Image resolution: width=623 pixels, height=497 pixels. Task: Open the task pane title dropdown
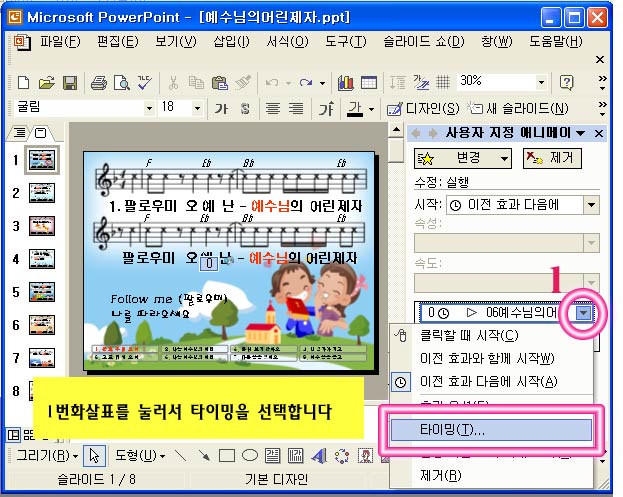[580, 133]
